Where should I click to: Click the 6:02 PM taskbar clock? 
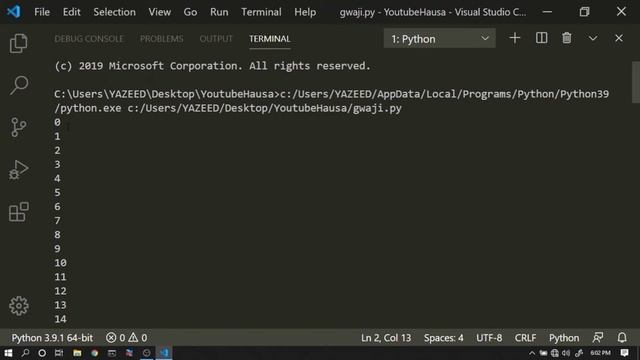click(600, 353)
